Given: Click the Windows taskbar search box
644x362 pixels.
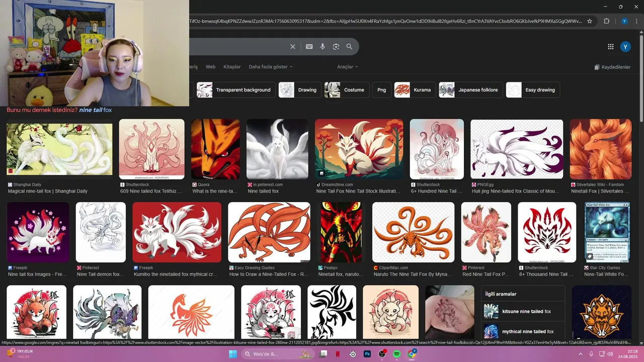Looking at the screenshot, I should click(x=277, y=354).
